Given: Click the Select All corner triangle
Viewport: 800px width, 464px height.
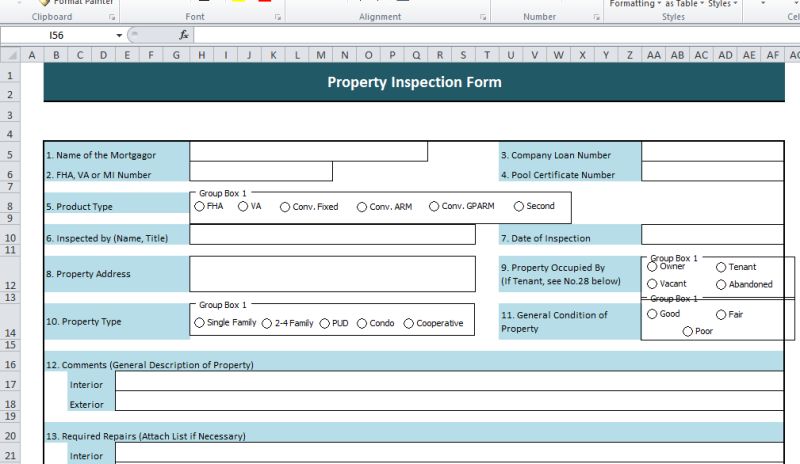Looking at the screenshot, I should pos(11,55).
